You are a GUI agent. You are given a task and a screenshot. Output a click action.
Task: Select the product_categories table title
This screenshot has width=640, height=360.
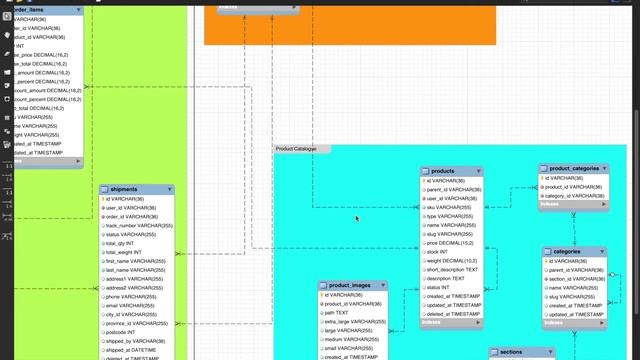click(x=574, y=168)
